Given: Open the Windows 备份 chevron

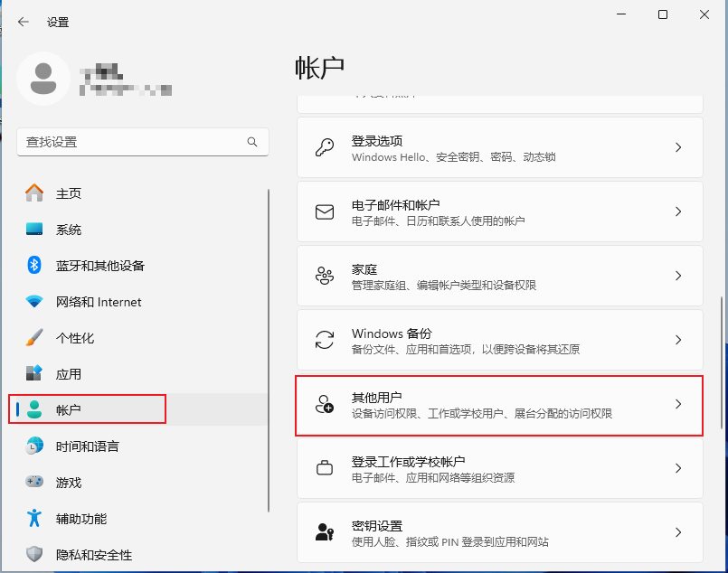Looking at the screenshot, I should pos(678,340).
